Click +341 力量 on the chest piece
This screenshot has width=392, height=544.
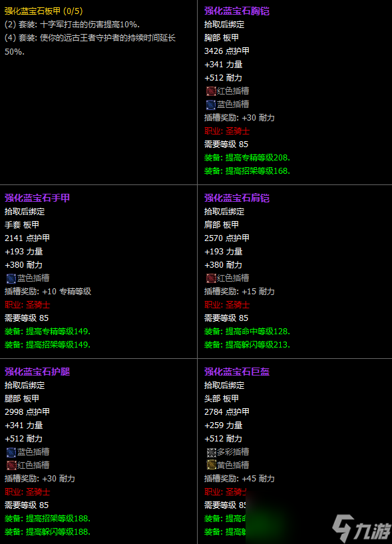coord(223,65)
